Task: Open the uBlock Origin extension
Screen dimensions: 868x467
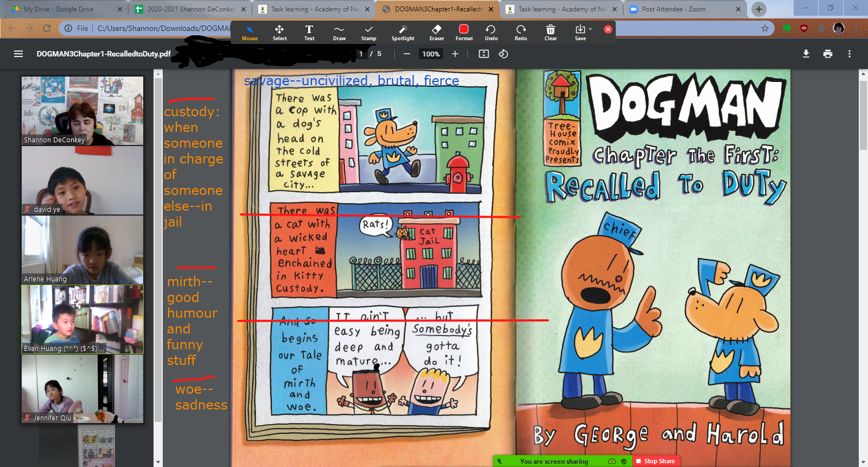Action: tap(804, 28)
